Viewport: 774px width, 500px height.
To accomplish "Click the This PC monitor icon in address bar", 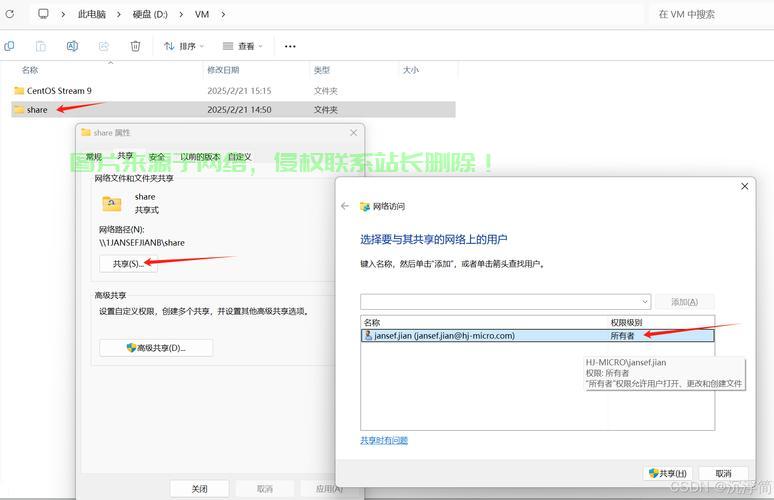I will pyautogui.click(x=43, y=13).
